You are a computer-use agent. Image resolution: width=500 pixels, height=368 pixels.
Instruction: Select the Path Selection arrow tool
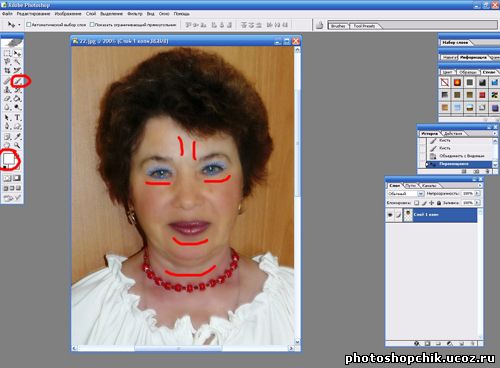[x=7, y=118]
